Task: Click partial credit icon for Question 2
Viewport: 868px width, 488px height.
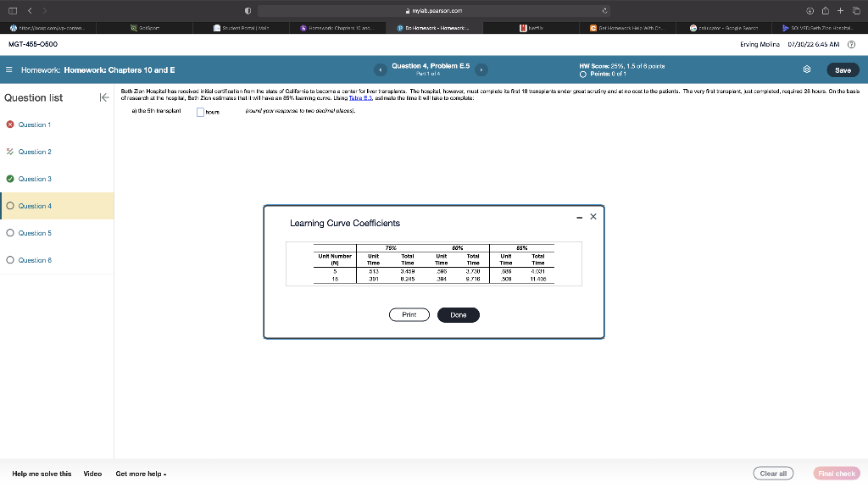Action: click(x=10, y=152)
